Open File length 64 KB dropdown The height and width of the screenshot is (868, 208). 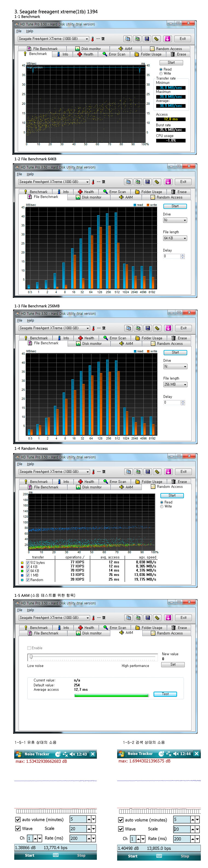(175, 238)
